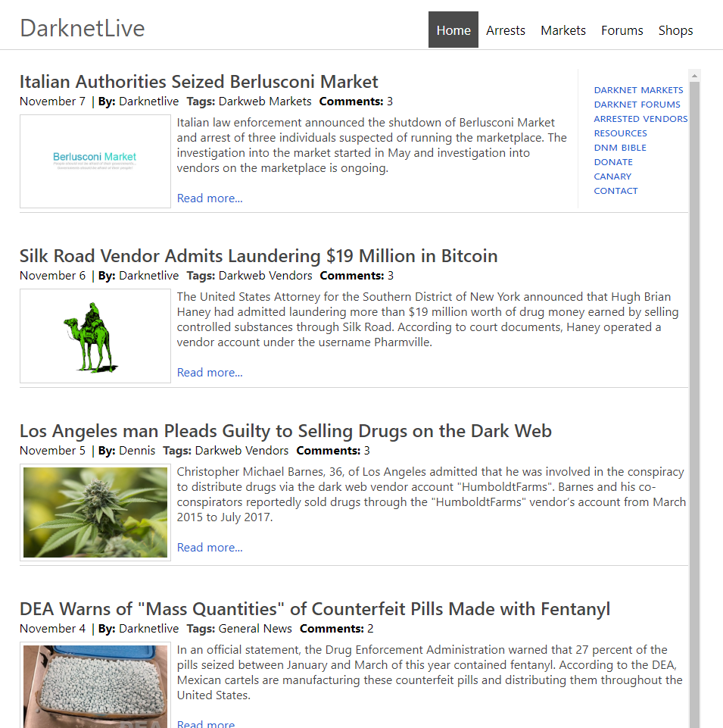The height and width of the screenshot is (728, 723).
Task: Click author 'Dennis' on the November 5 post
Action: [137, 450]
